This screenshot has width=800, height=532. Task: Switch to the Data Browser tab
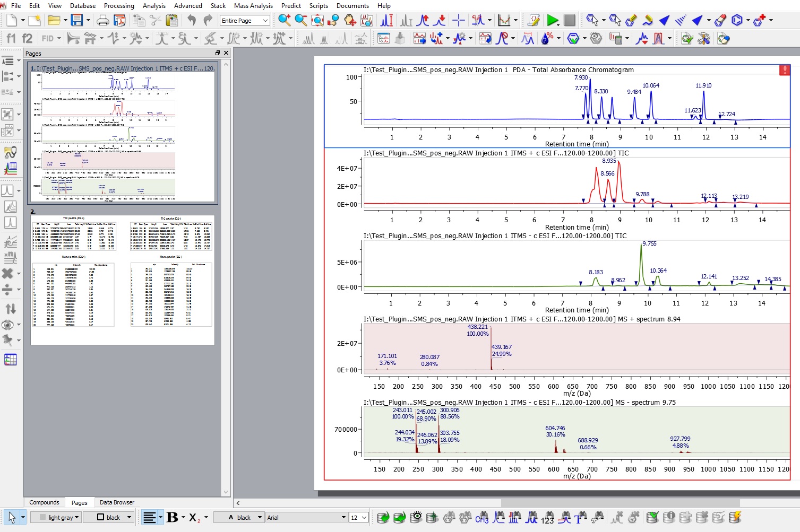point(117,502)
